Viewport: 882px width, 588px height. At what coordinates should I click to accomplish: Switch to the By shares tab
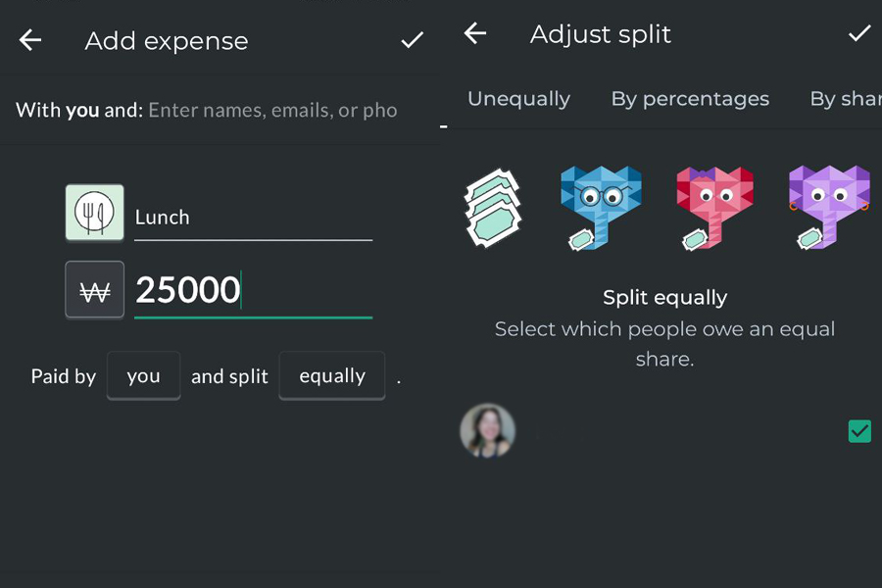pyautogui.click(x=846, y=99)
